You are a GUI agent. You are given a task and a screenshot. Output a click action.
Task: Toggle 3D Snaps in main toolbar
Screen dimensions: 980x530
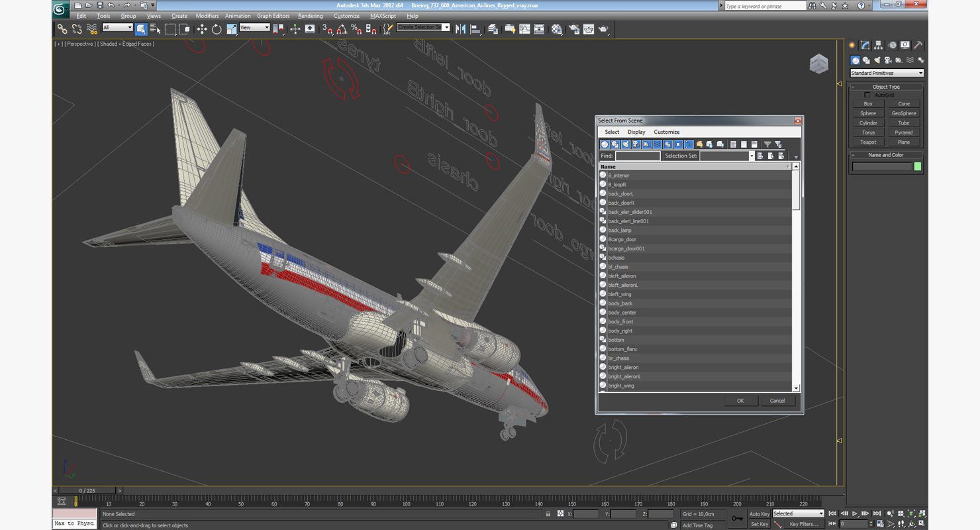(x=327, y=29)
